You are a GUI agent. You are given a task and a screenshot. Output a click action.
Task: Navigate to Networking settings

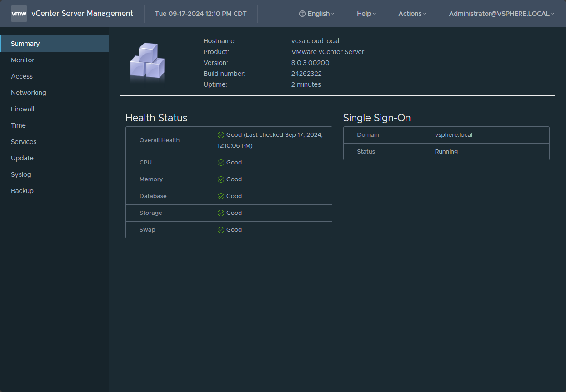click(x=55, y=93)
